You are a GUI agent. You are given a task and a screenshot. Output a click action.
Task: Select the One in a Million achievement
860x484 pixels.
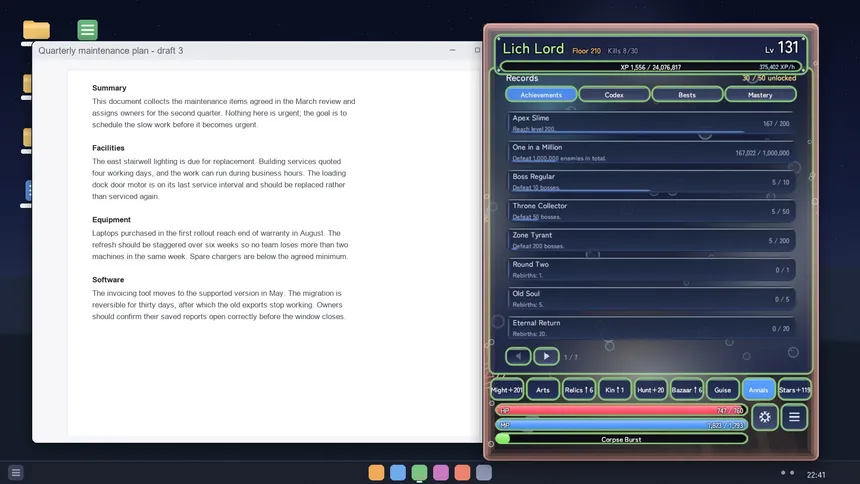pyautogui.click(x=651, y=153)
